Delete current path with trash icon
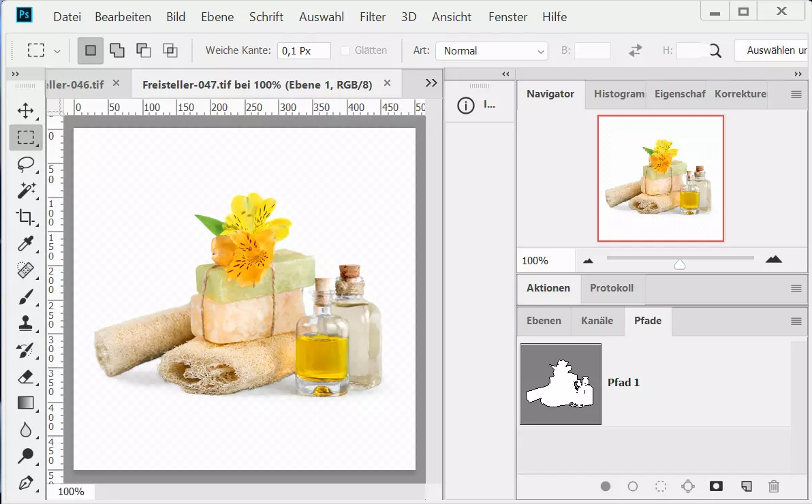Viewport: 812px width, 504px height. coord(773,486)
